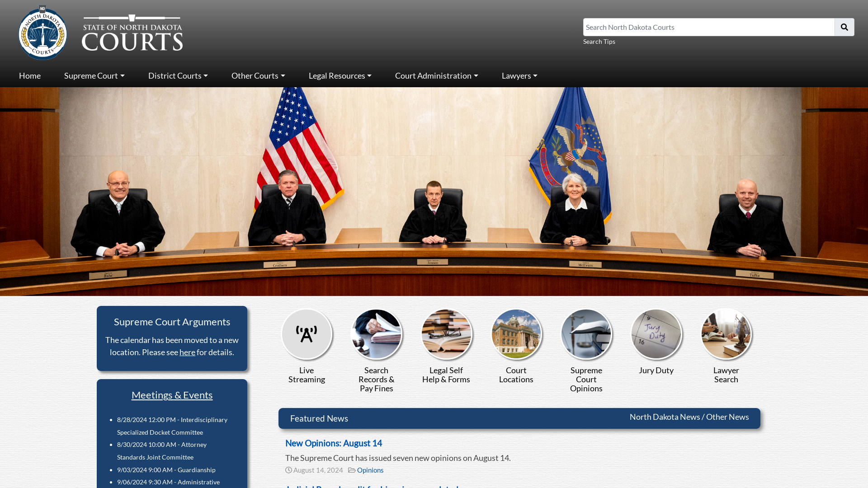Open the Jury Duty calendar icon
Screen dimensions: 868x488
[x=656, y=334]
